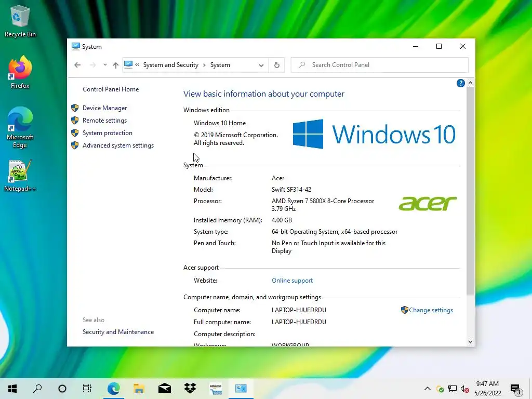Screen dimensions: 532x399
Task: Click the Windows 10 Home edition text
Action: 220,123
